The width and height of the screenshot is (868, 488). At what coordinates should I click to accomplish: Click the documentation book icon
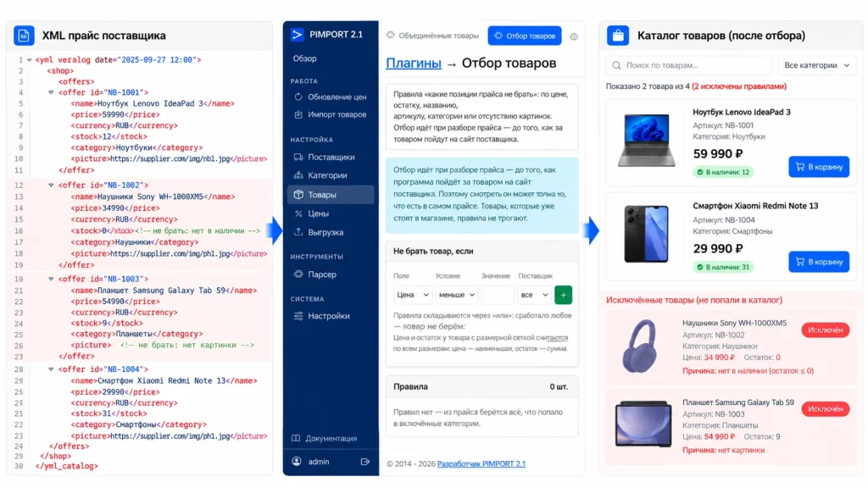[296, 438]
